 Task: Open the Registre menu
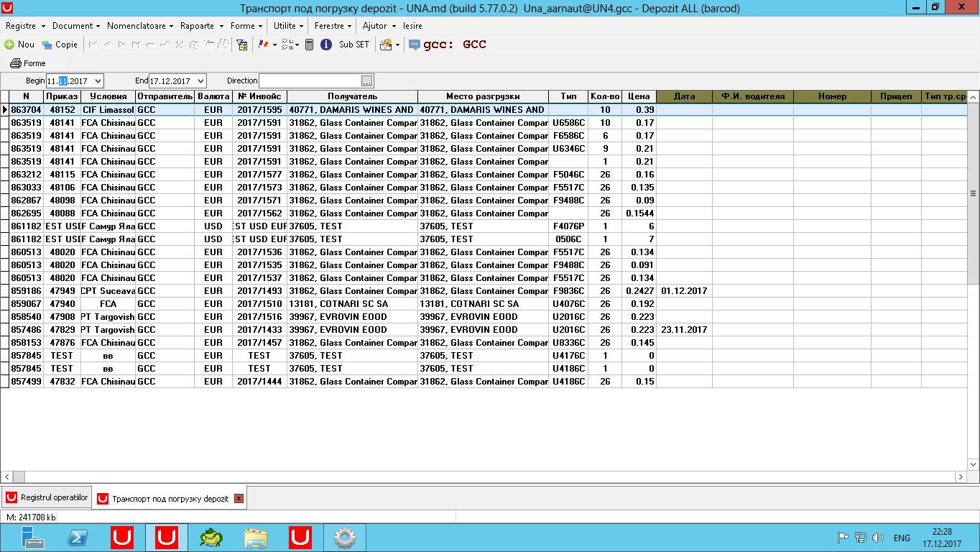point(24,26)
